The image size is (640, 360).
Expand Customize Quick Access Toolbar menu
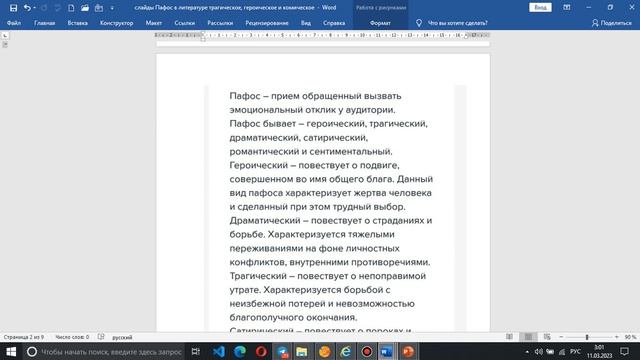pos(112,8)
